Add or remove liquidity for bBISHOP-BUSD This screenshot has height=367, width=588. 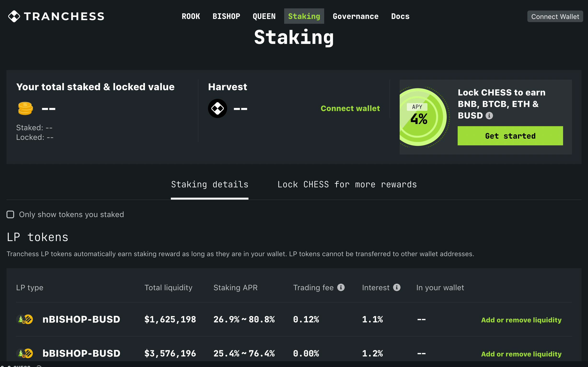click(521, 354)
